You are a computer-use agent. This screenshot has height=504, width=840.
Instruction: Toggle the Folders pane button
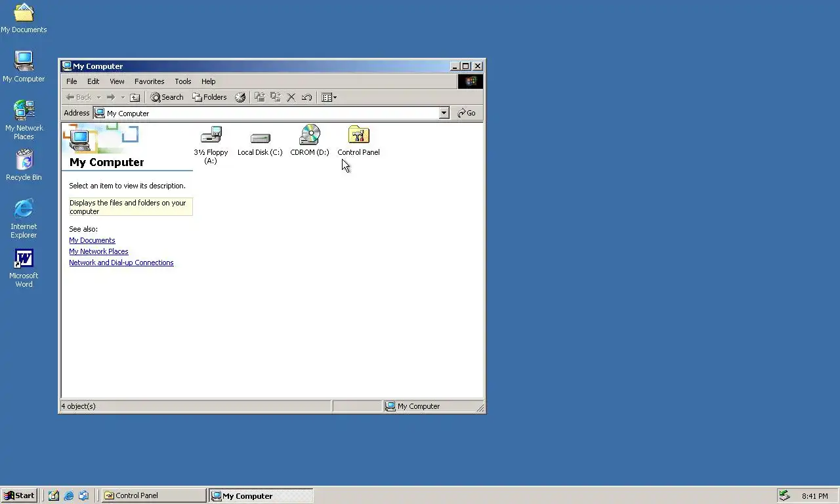click(209, 97)
